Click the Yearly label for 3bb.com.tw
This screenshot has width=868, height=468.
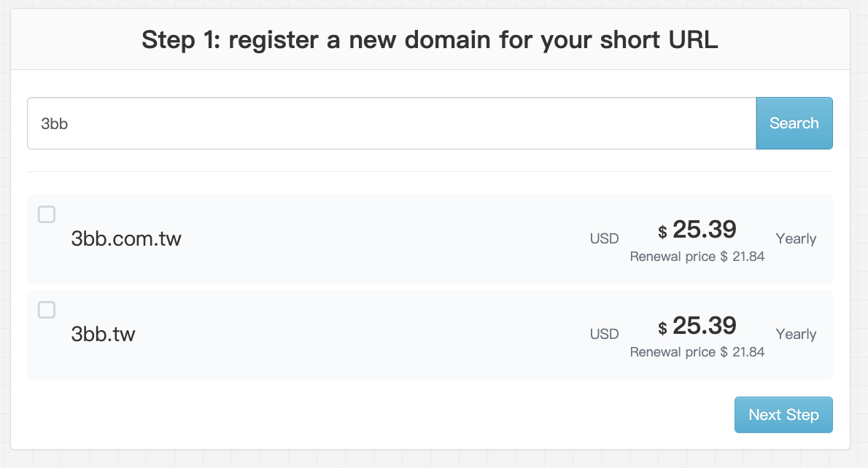[x=796, y=239]
